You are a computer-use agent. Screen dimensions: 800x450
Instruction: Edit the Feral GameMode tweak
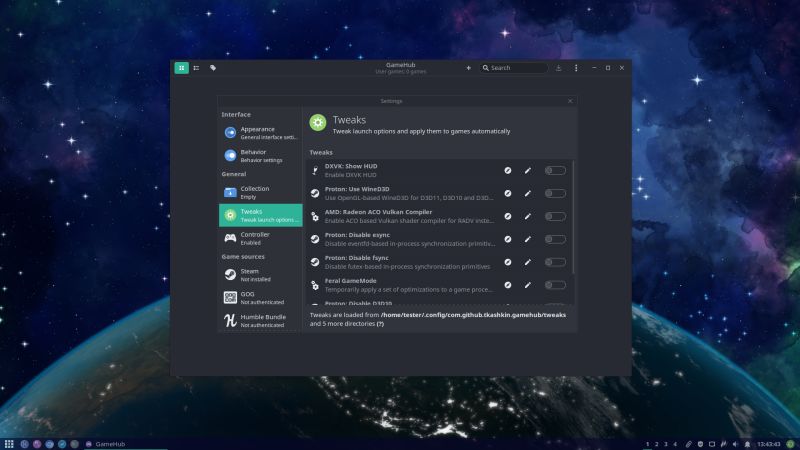[x=528, y=285]
